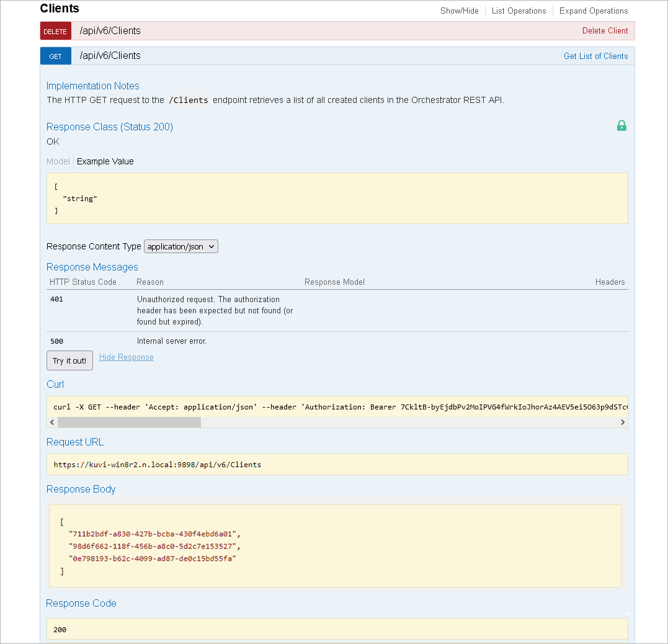Click the Response Model column header
The image size is (668, 644).
[334, 282]
